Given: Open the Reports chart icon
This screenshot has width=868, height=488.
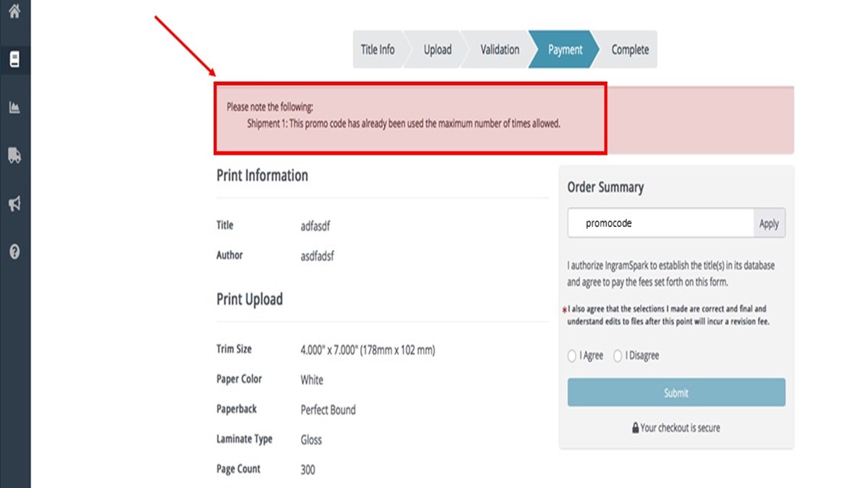Looking at the screenshot, I should [x=14, y=107].
